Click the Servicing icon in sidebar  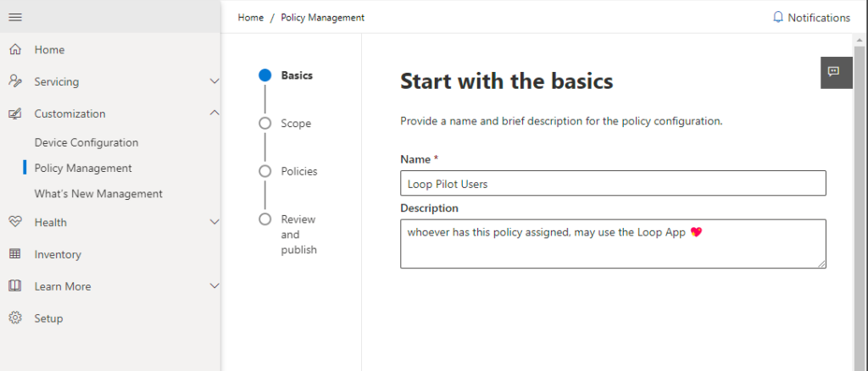click(15, 81)
